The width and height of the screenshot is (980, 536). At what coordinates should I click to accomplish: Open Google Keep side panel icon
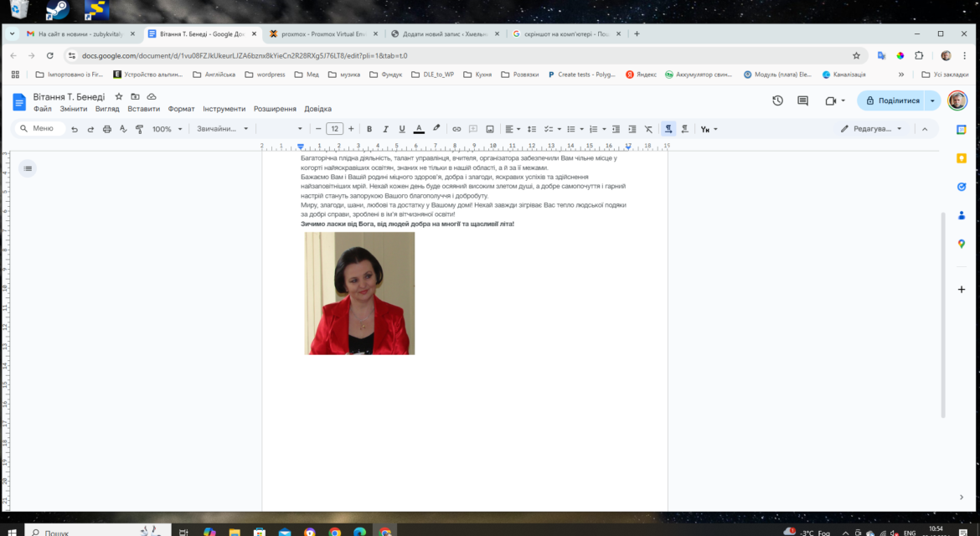tap(962, 158)
